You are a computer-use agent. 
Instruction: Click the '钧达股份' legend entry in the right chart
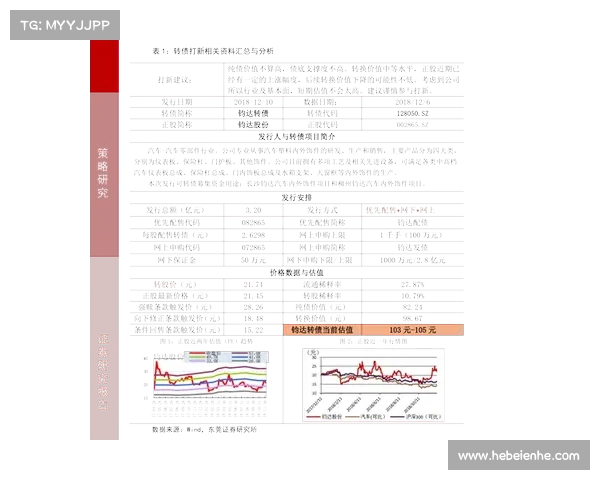tap(325, 416)
